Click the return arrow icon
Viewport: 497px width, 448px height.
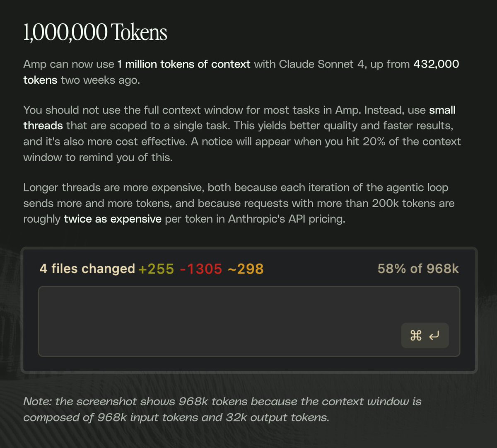[434, 335]
